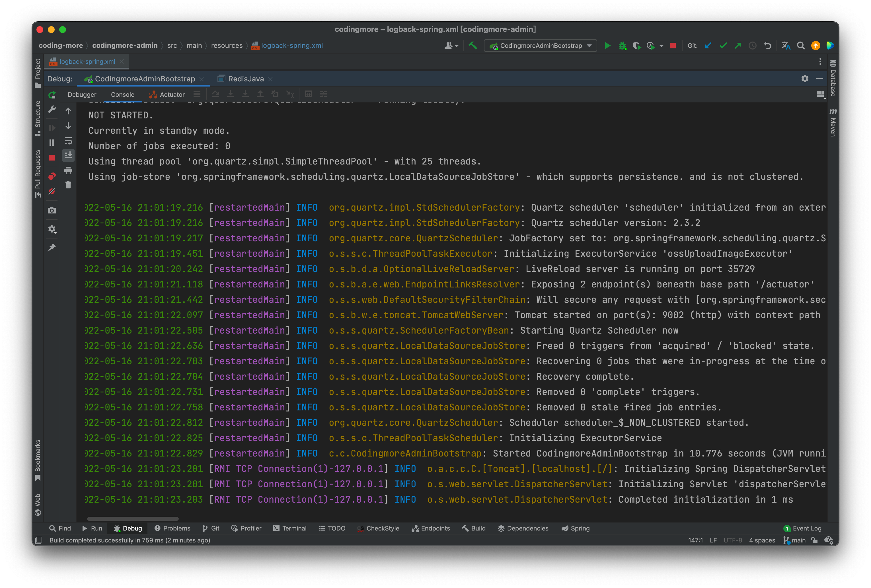Click the red Stop button in the debug sidebar
Image resolution: width=871 pixels, height=588 pixels.
click(x=52, y=158)
